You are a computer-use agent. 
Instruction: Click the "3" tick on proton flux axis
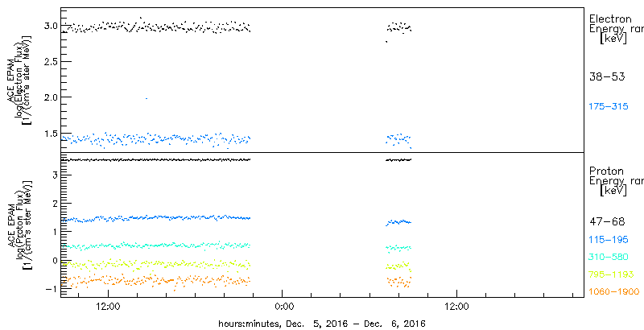[x=54, y=175]
